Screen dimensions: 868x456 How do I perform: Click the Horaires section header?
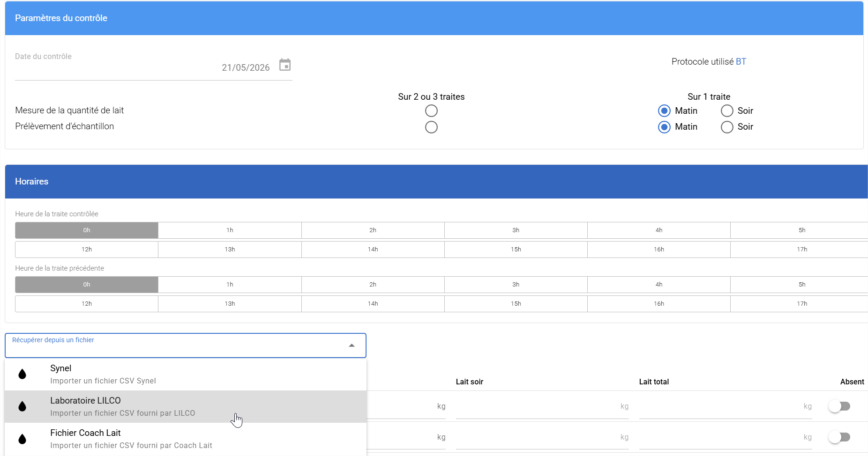click(x=436, y=182)
